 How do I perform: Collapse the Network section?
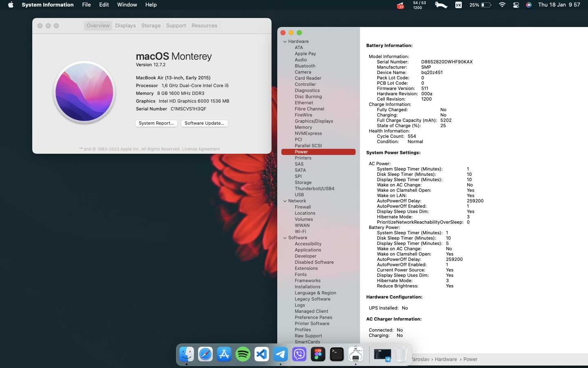tap(285, 201)
